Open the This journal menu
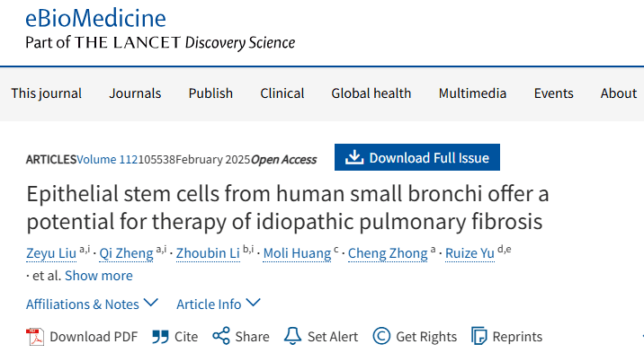Screen dimensions: 644x353 pyautogui.click(x=47, y=93)
